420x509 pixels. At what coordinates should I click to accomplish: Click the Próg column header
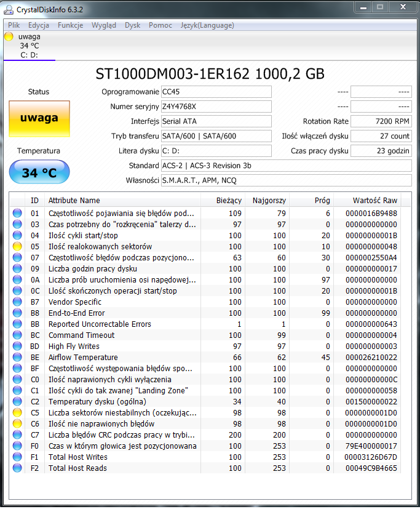312,200
